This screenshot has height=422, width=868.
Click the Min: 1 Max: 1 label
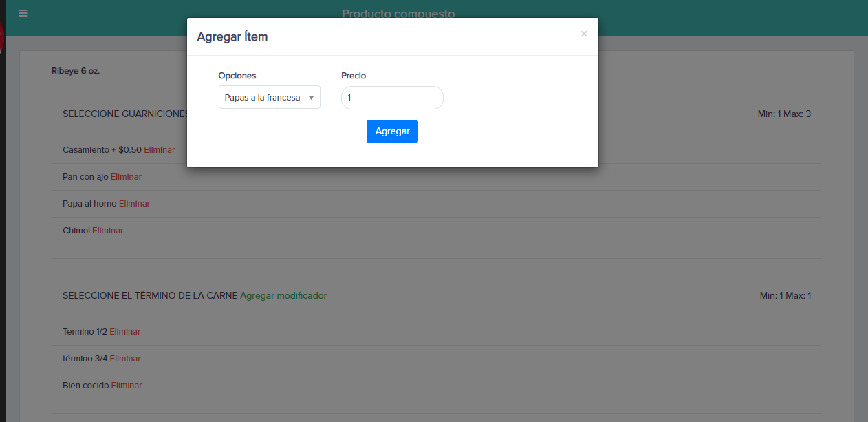785,296
